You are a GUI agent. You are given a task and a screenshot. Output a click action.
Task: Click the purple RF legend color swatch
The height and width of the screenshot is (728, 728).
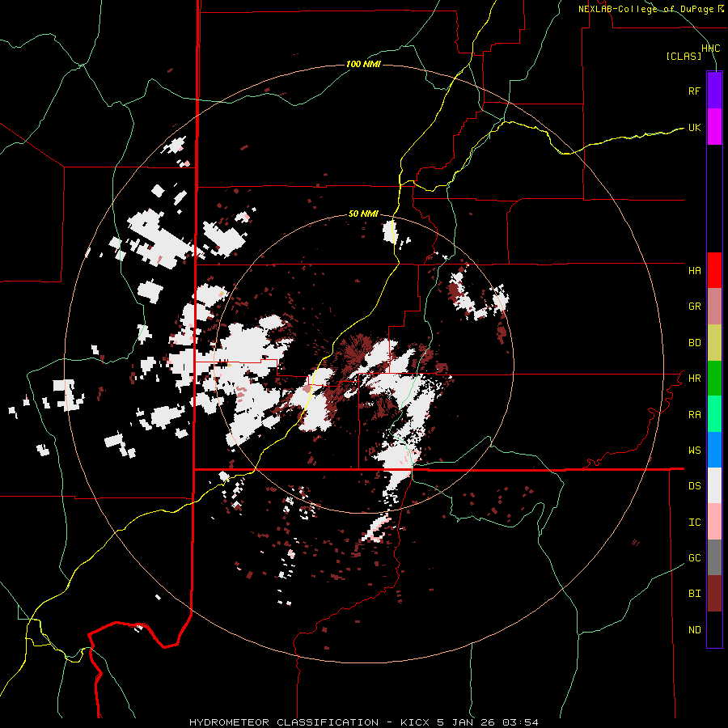714,91
